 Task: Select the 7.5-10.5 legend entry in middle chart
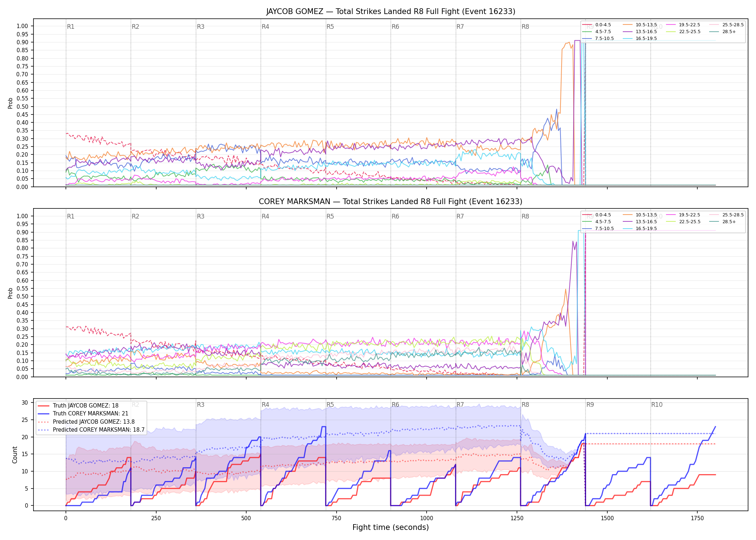pyautogui.click(x=598, y=229)
